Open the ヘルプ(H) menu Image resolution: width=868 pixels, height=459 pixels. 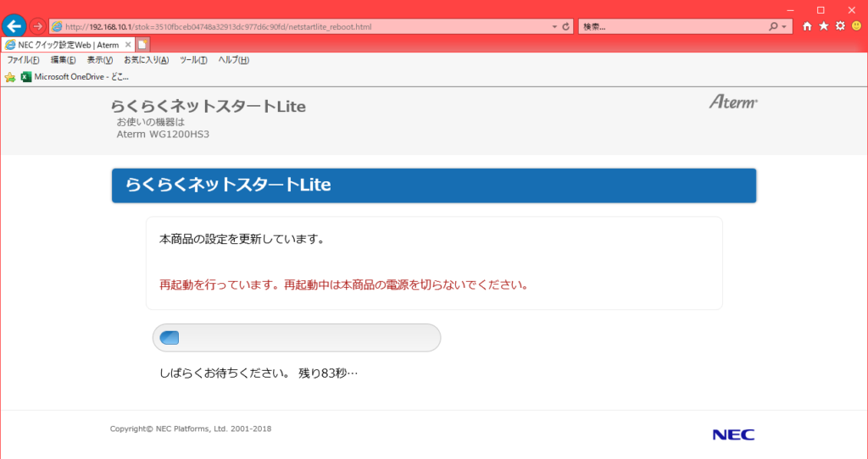coord(233,60)
